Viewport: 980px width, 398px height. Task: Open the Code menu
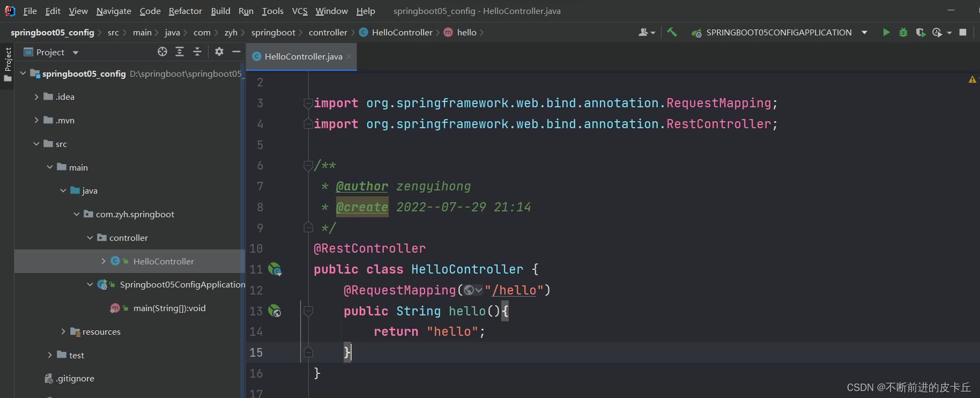click(150, 11)
